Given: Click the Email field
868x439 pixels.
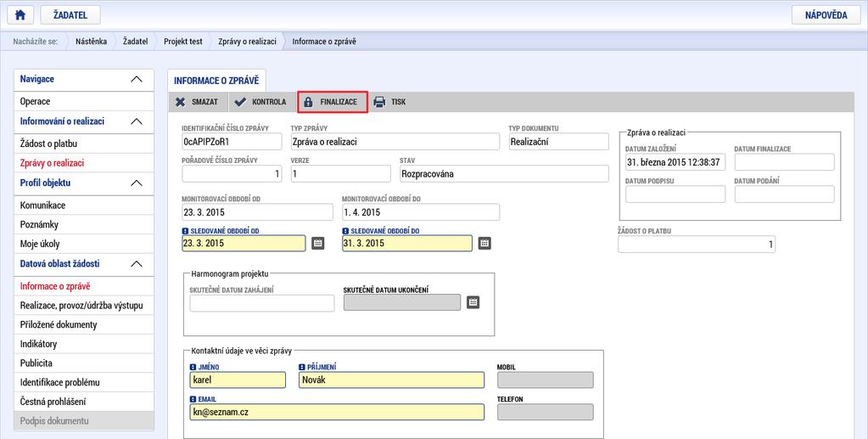Looking at the screenshot, I should pos(337,412).
